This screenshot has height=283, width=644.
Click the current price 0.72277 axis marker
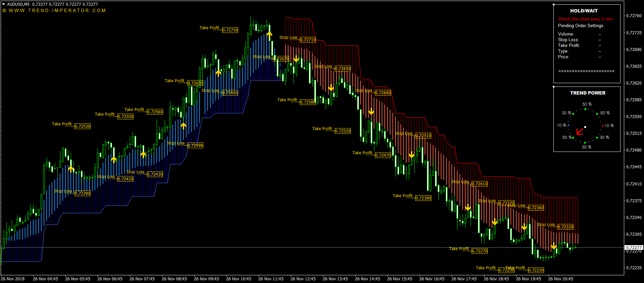pyautogui.click(x=634, y=247)
